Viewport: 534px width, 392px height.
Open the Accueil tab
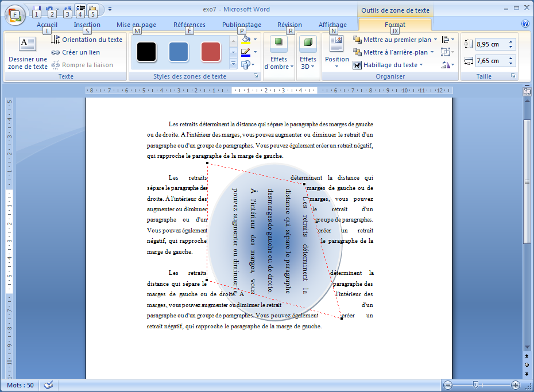click(x=47, y=25)
